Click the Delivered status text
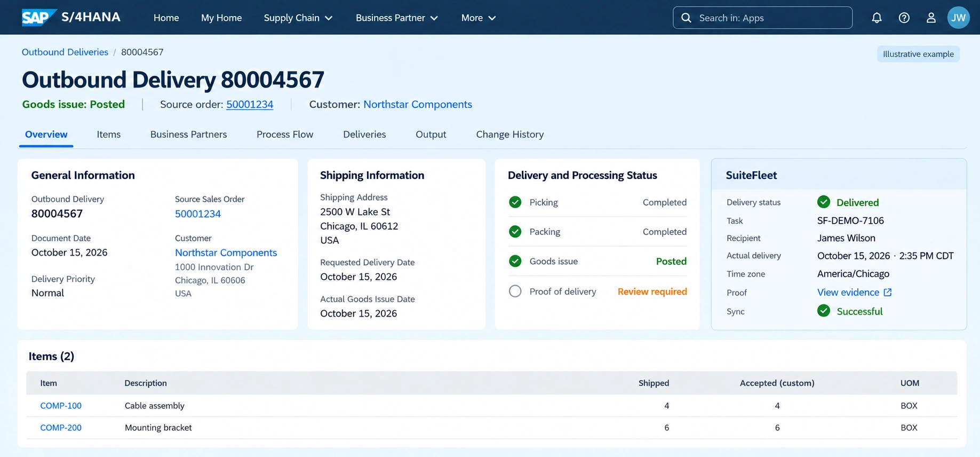Screen dimensions: 980x457 (x=857, y=202)
